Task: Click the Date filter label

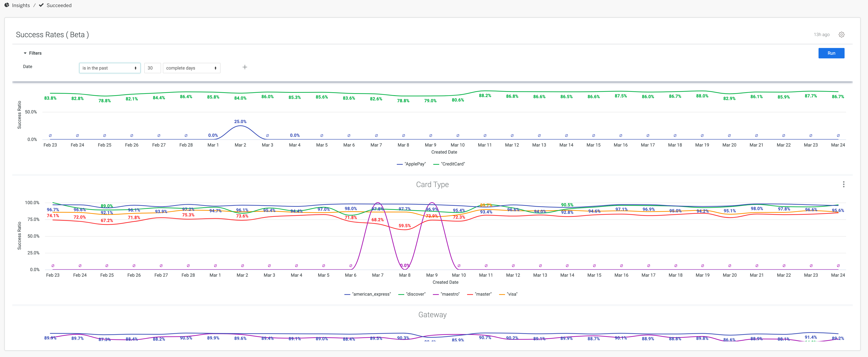Action: [x=28, y=67]
